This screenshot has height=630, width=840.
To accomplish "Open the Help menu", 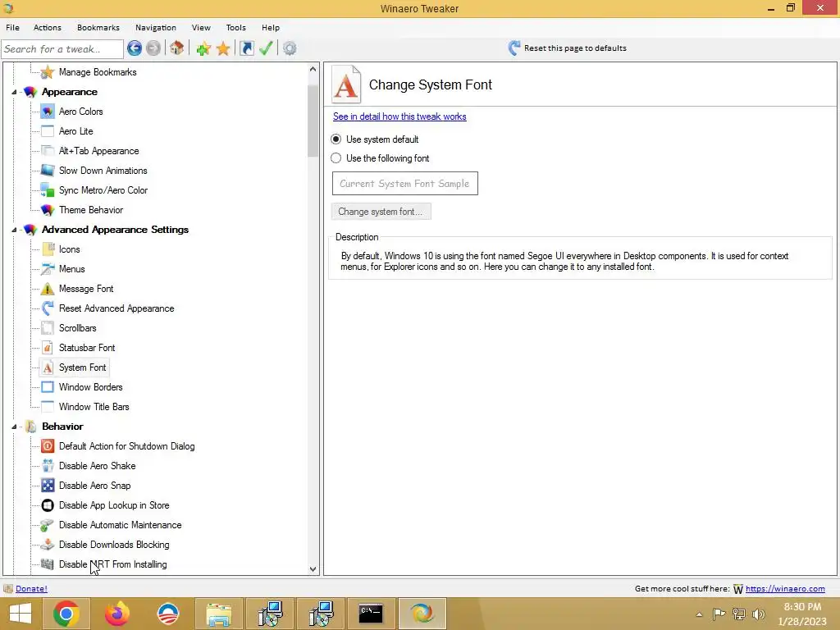I will pyautogui.click(x=271, y=27).
